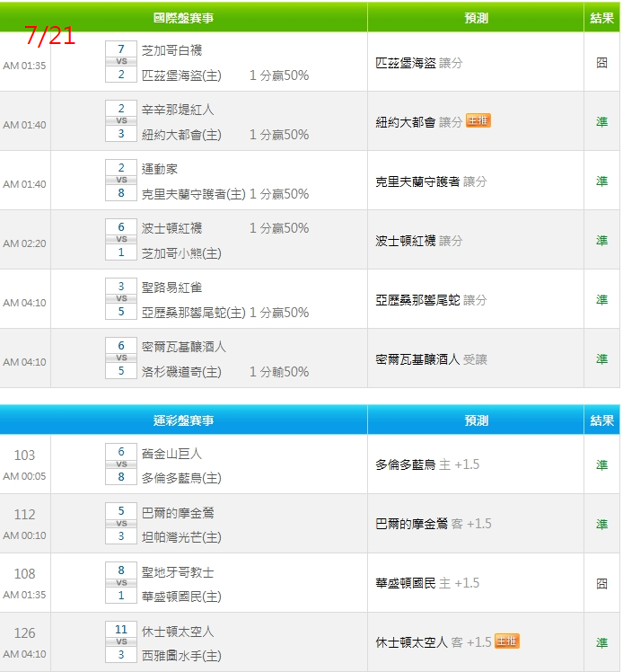
Task: Select team name 匹茲堡海盜(主) in the matchup column
Action: click(x=181, y=75)
